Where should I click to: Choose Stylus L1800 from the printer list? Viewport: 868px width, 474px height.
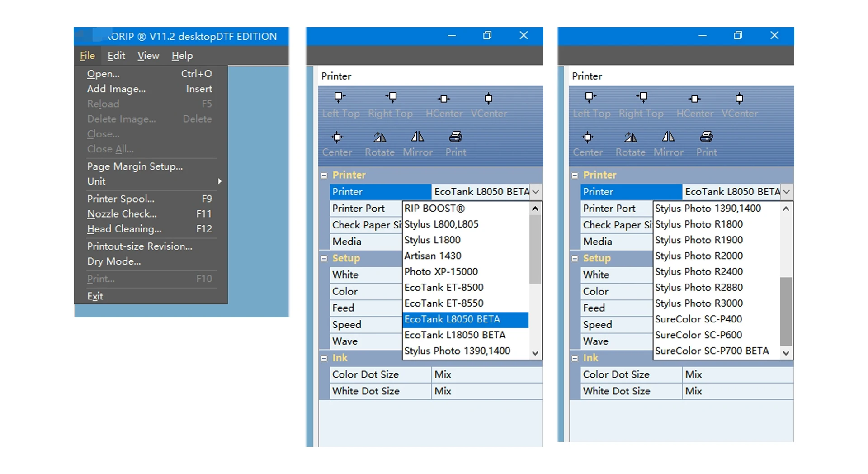pos(466,240)
